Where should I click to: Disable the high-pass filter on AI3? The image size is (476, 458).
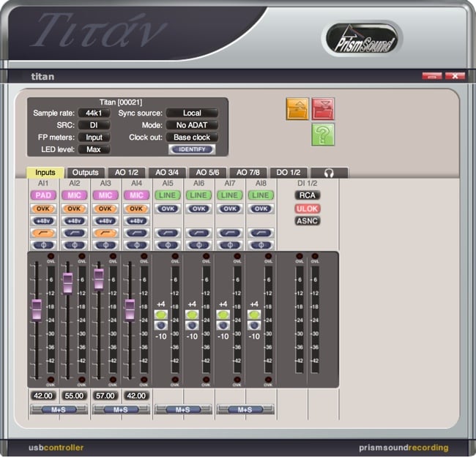pyautogui.click(x=105, y=233)
